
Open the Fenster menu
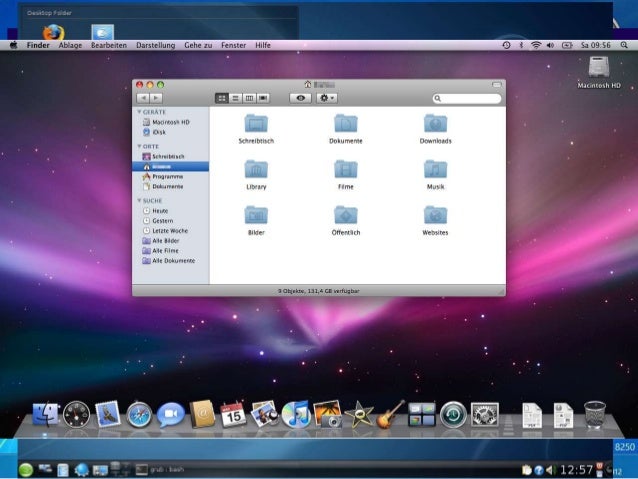234,45
